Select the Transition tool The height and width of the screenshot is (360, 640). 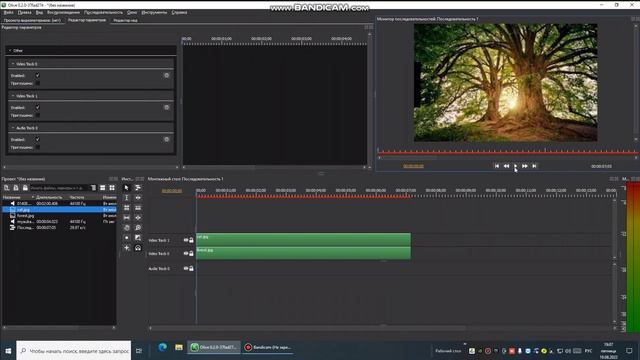[x=138, y=238]
